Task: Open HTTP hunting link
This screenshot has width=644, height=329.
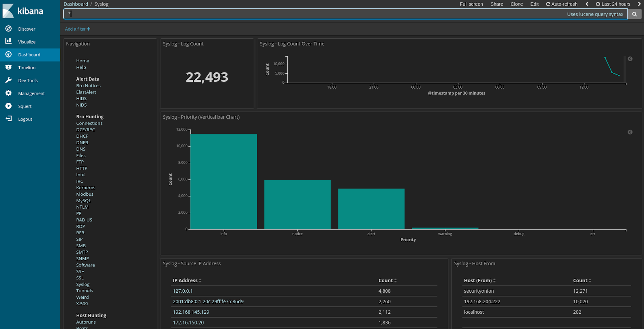Action: 82,168
